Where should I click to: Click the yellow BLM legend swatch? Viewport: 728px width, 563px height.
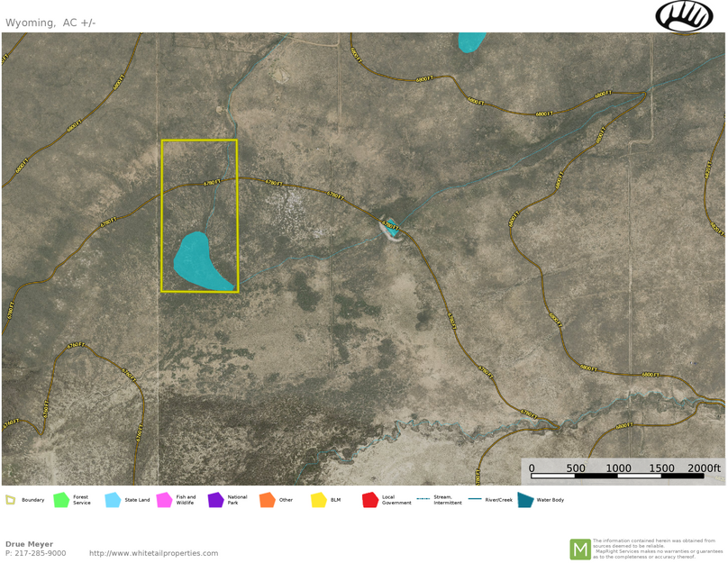[x=318, y=500]
